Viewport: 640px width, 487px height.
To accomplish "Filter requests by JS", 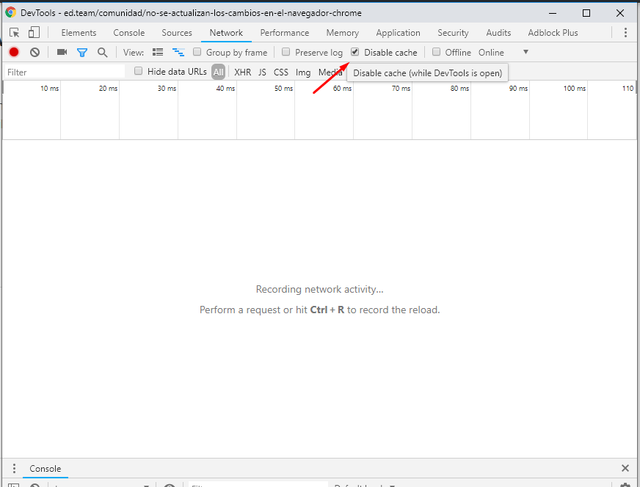I will 262,72.
